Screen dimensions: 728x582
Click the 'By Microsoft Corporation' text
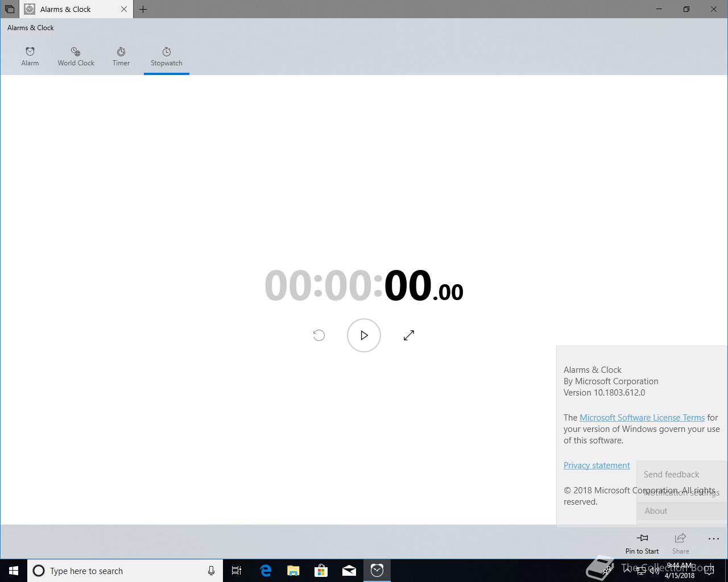(x=611, y=381)
